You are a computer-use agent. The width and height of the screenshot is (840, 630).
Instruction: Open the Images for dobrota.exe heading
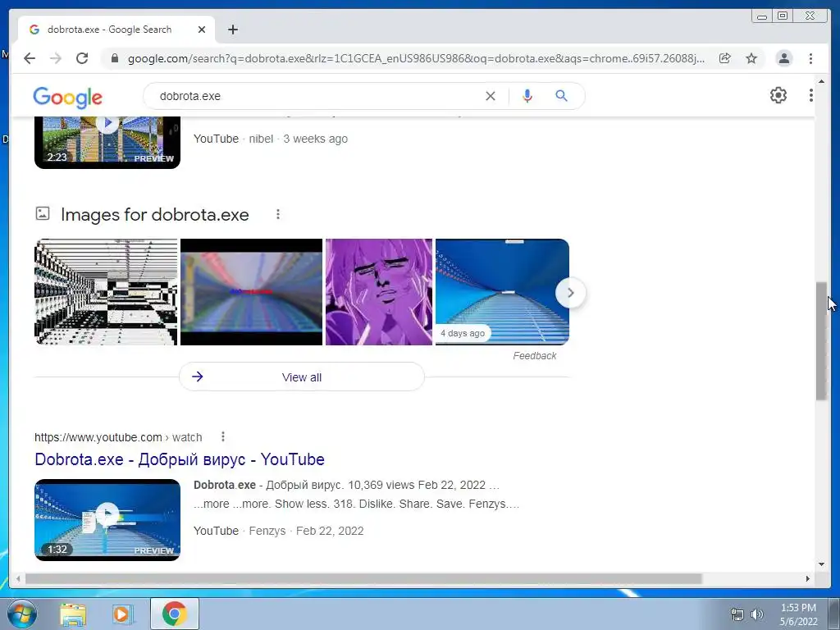(155, 215)
